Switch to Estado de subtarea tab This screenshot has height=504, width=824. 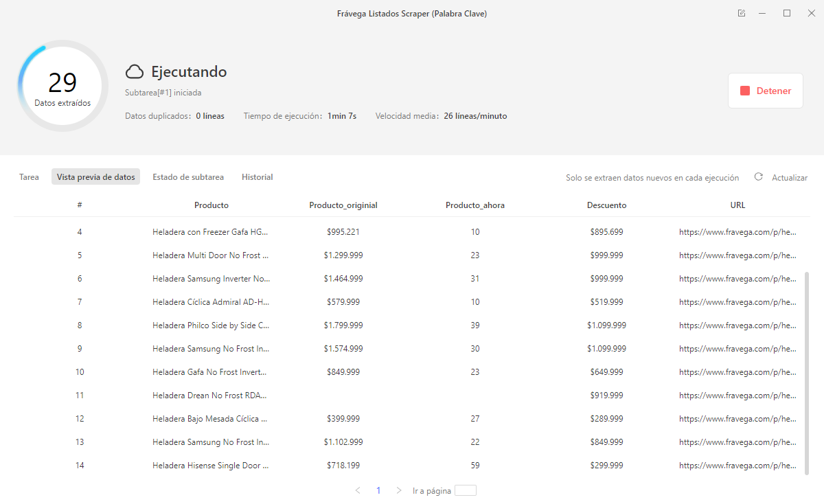pos(188,177)
